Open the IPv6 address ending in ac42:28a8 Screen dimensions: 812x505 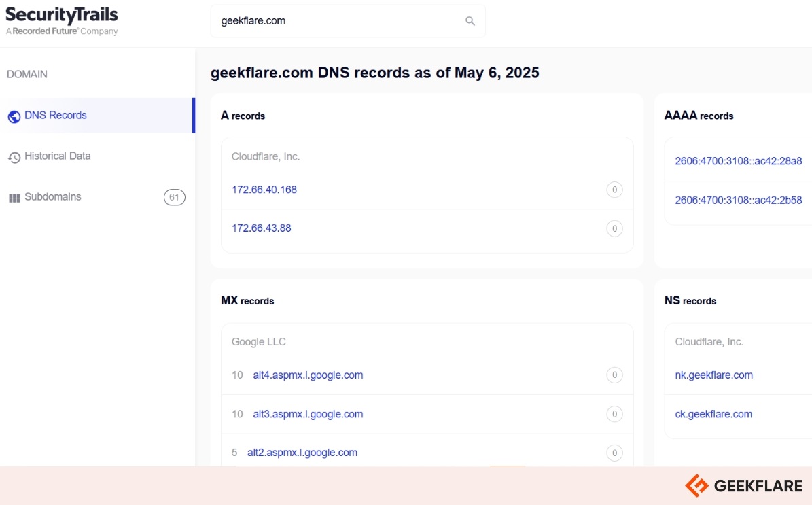click(739, 161)
